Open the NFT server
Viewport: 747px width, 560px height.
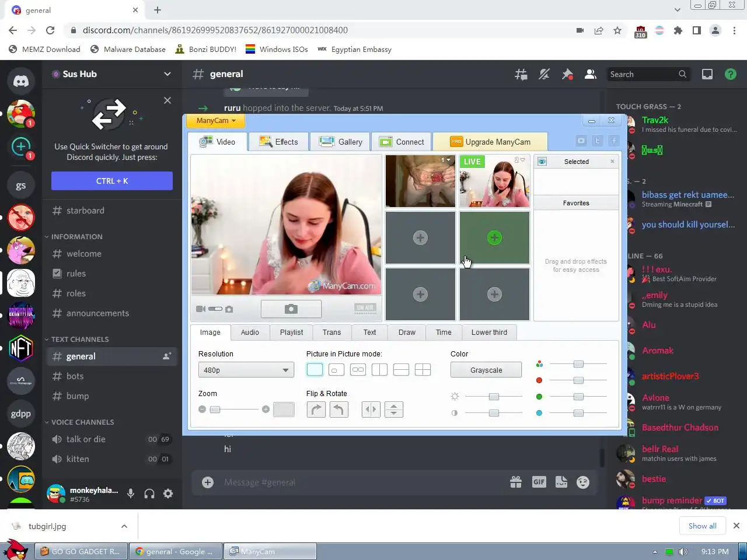click(21, 348)
